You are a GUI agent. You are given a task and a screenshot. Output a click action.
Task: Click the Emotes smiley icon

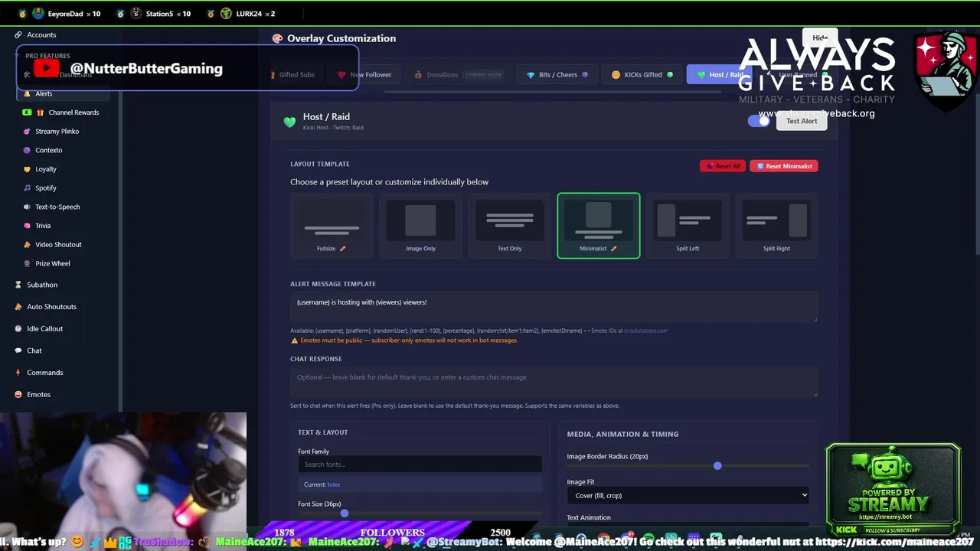pos(18,395)
